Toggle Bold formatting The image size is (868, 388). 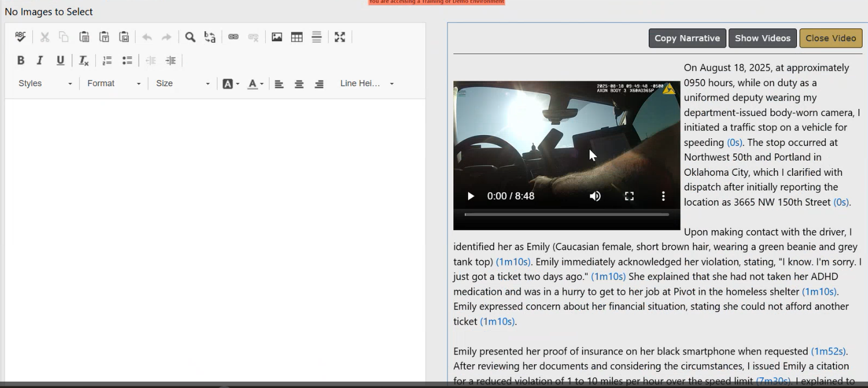(21, 60)
